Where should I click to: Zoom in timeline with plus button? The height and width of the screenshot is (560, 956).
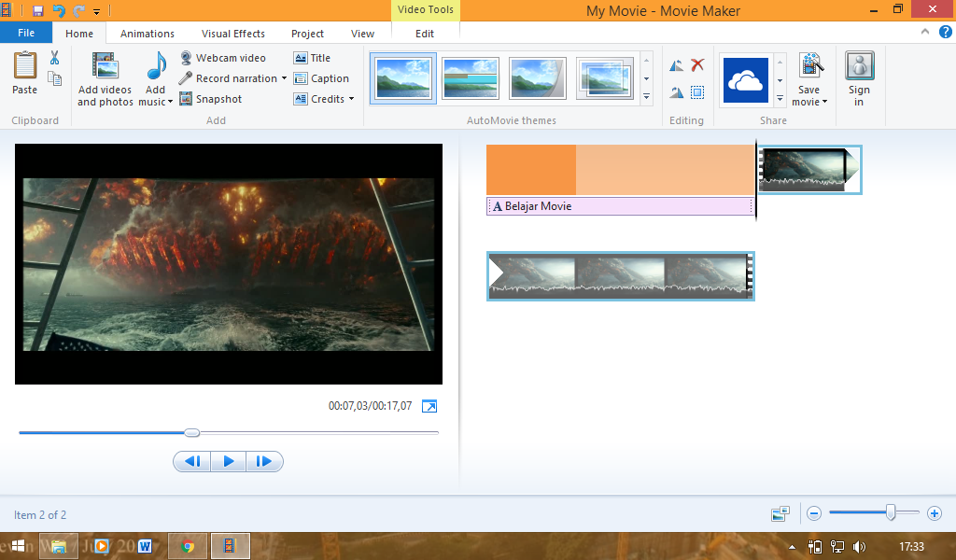(x=934, y=513)
